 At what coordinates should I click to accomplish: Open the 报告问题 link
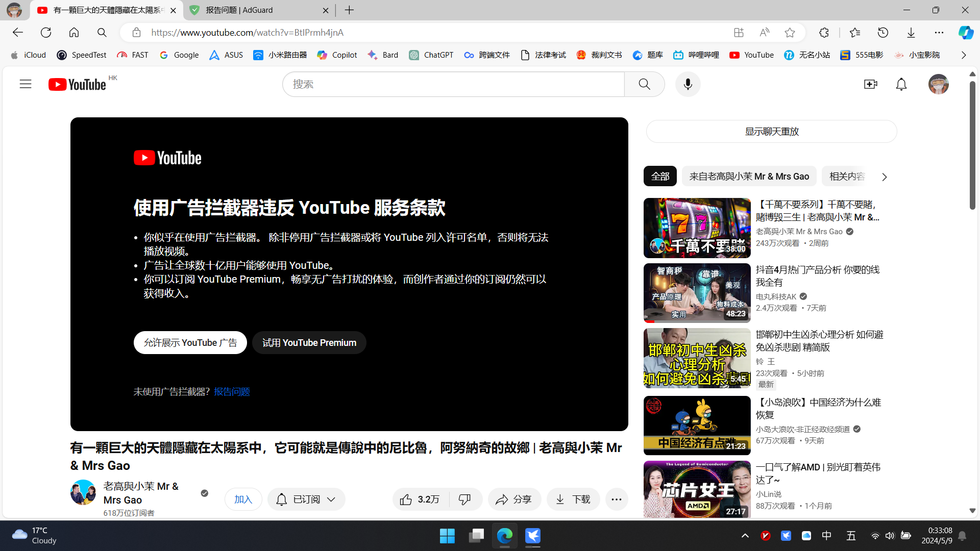pyautogui.click(x=231, y=391)
